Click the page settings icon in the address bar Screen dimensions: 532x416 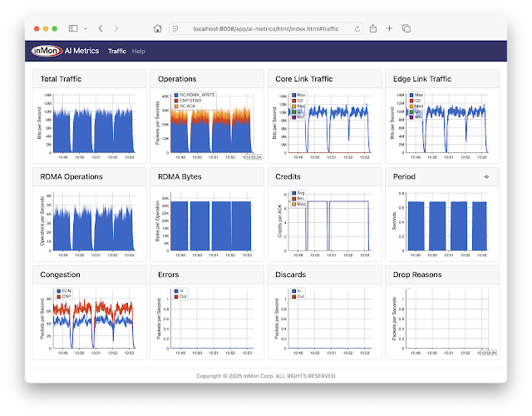pyautogui.click(x=175, y=29)
